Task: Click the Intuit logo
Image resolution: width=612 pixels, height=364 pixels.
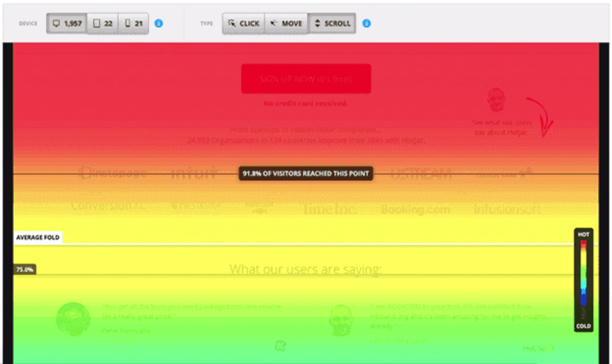Action: coord(193,173)
